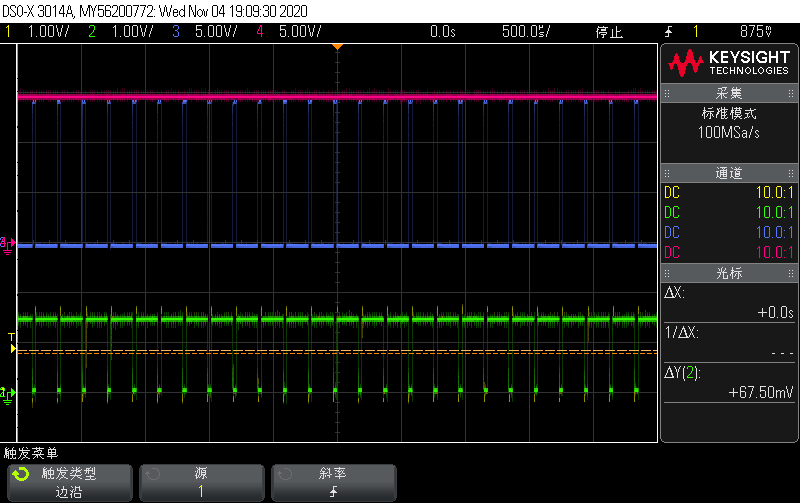
Task: Toggle channel 1 1.00V/ scale indicator
Action: tap(46, 32)
